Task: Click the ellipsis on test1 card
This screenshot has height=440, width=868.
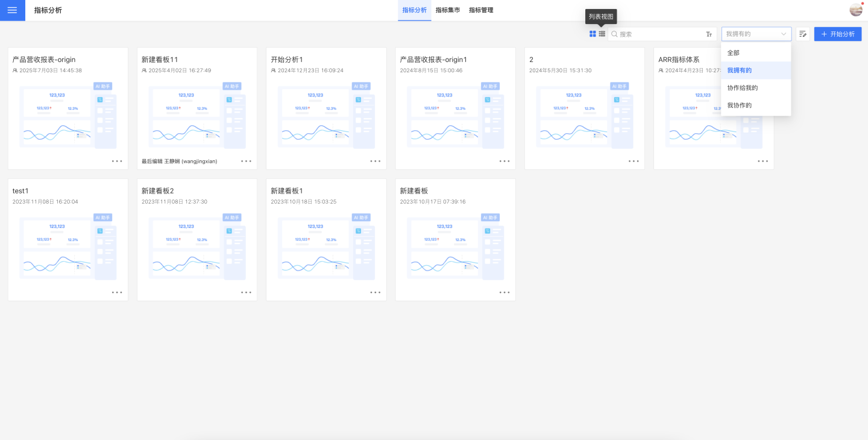Action: point(117,292)
